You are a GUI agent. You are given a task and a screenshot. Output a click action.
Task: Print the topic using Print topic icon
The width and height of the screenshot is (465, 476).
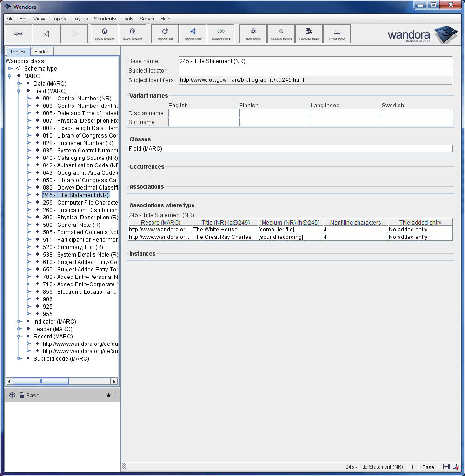pos(337,33)
